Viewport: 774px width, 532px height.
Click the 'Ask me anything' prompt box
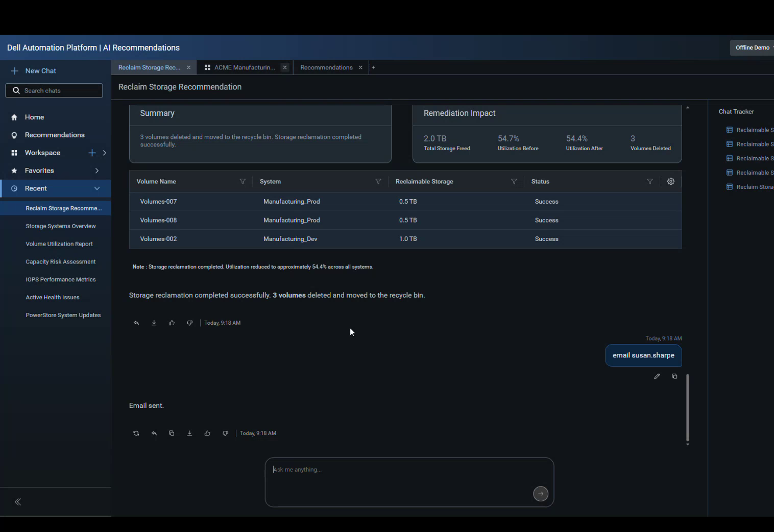[x=409, y=482]
